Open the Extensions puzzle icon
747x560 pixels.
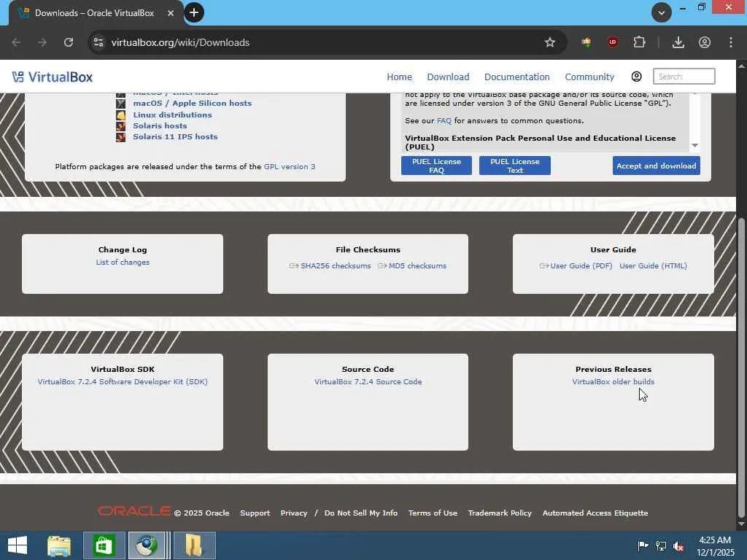[639, 42]
